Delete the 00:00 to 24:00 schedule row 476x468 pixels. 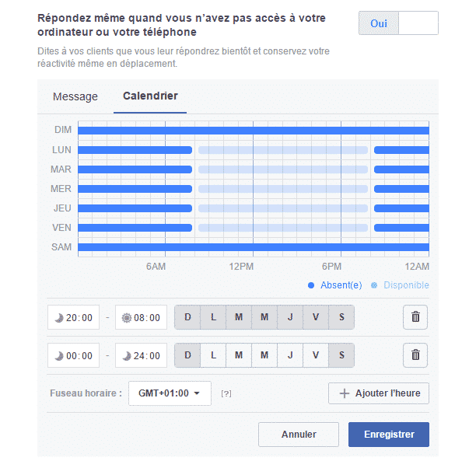tap(415, 355)
